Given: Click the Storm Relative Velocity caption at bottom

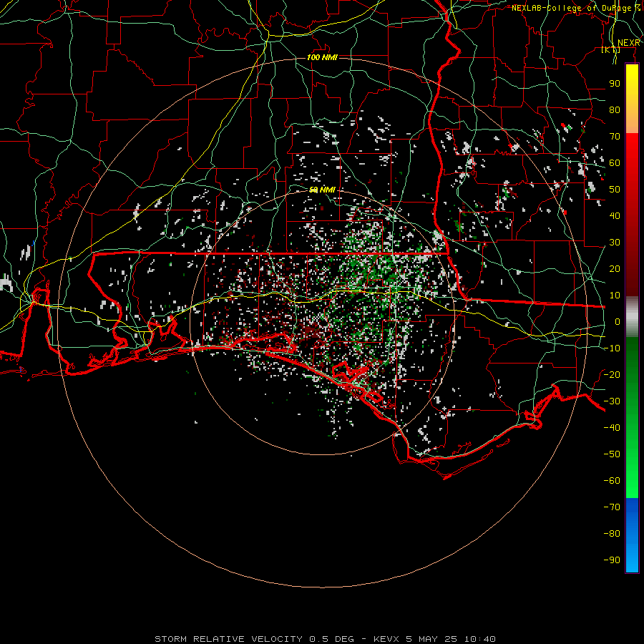Looking at the screenshot, I should click(x=325, y=639).
